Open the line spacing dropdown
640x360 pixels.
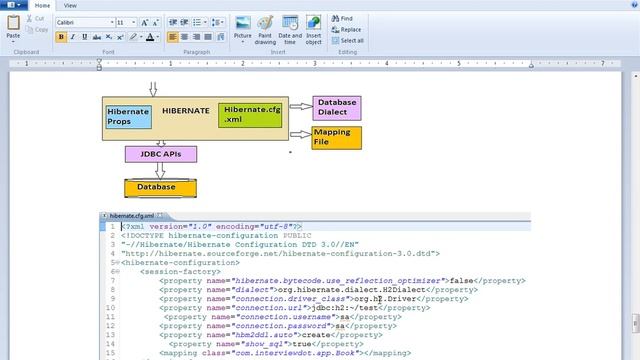tap(218, 22)
